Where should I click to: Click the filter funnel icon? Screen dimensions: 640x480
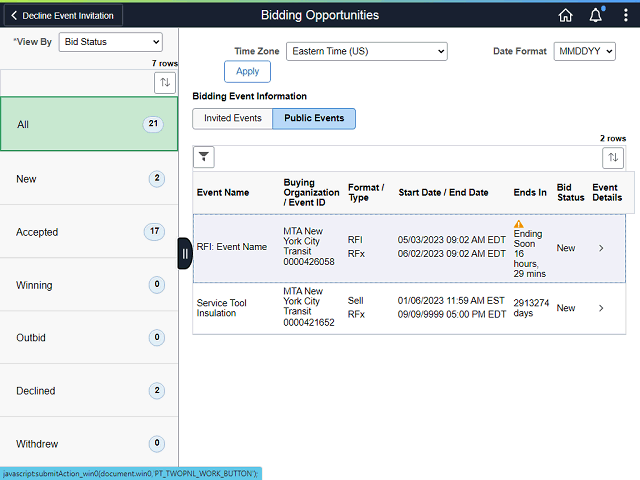coord(204,157)
